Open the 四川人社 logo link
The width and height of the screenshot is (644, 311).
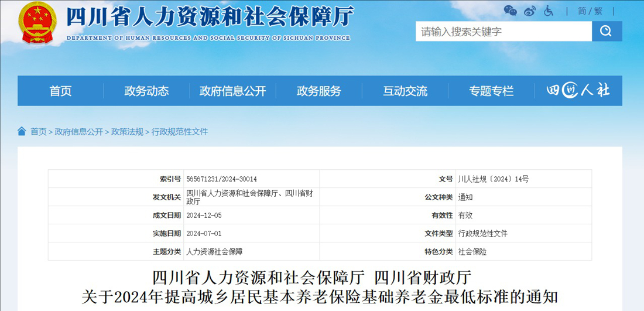578,91
